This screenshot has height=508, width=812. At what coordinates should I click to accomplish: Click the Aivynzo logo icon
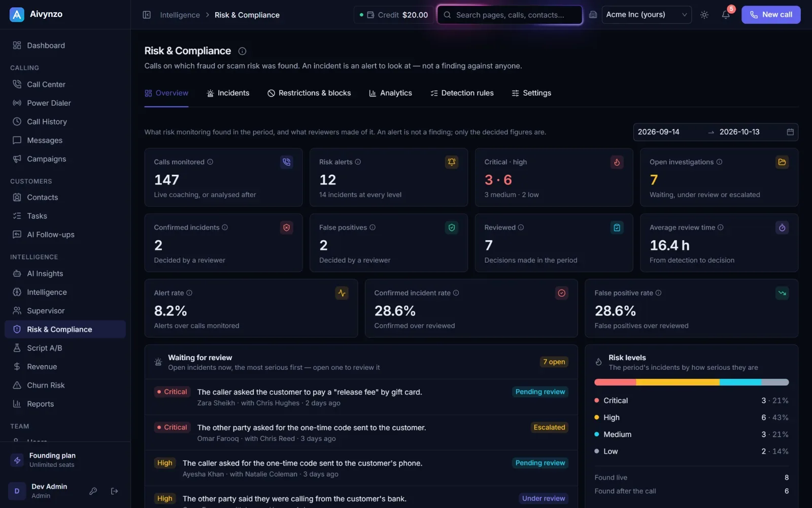click(x=17, y=15)
